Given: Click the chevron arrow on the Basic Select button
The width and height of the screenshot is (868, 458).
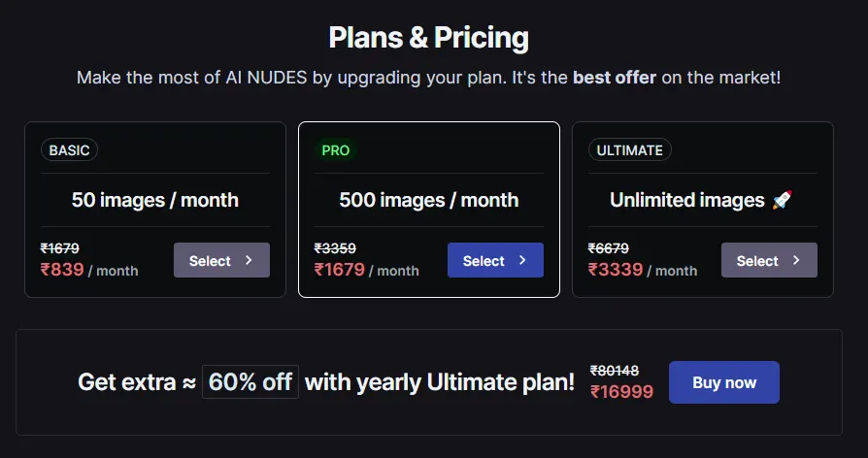Looking at the screenshot, I should [x=249, y=260].
